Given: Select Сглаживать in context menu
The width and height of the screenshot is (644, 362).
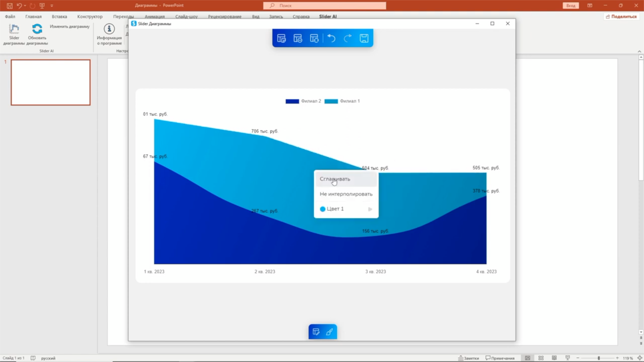Looking at the screenshot, I should click(346, 179).
